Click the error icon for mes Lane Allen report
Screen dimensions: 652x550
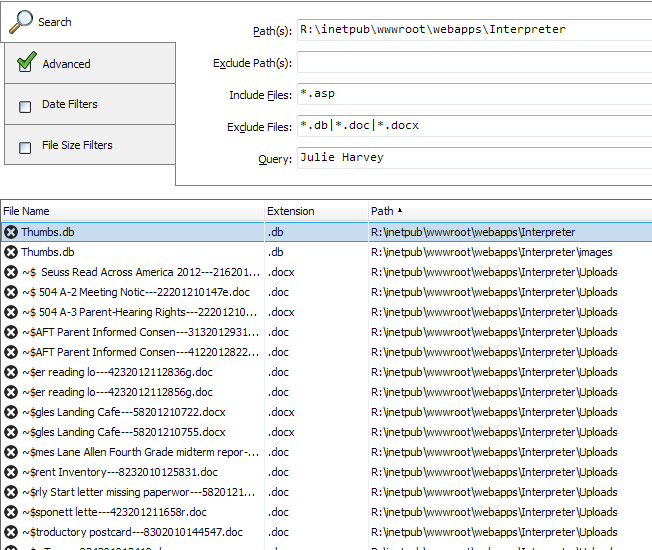point(11,452)
